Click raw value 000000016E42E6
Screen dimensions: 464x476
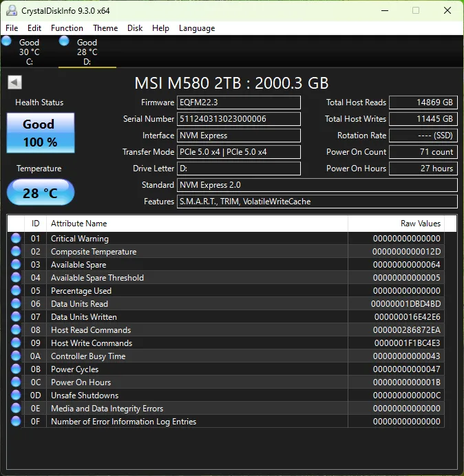pos(407,317)
